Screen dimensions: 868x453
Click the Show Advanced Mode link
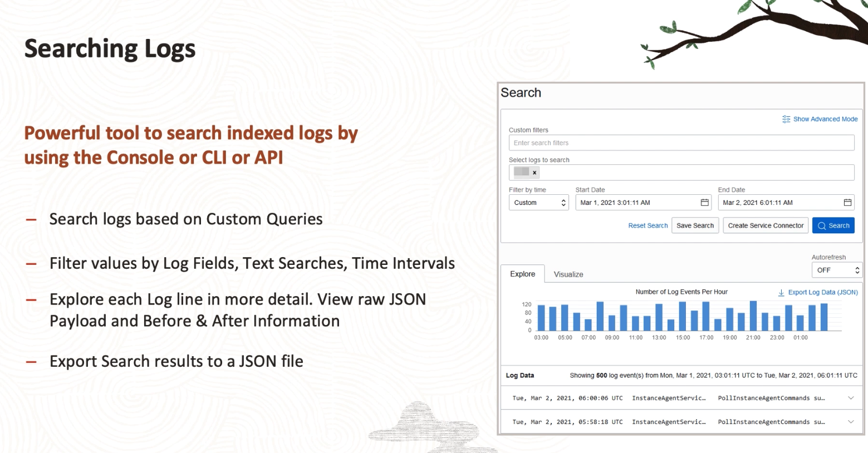pos(825,119)
